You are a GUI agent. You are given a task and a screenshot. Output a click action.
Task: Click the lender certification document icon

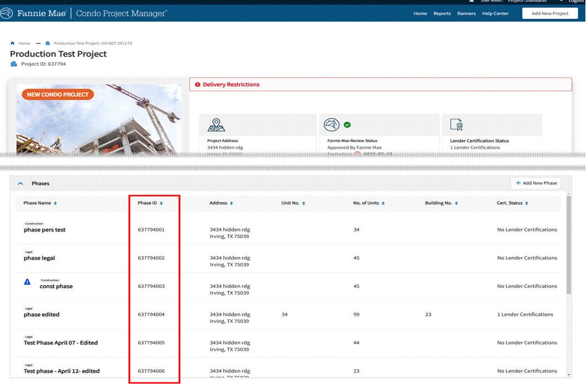click(x=456, y=125)
